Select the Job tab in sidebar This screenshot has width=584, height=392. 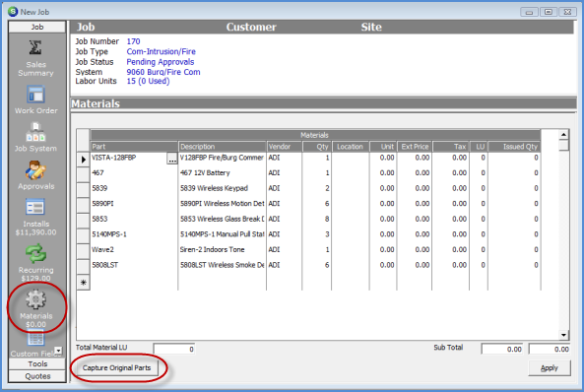36,27
